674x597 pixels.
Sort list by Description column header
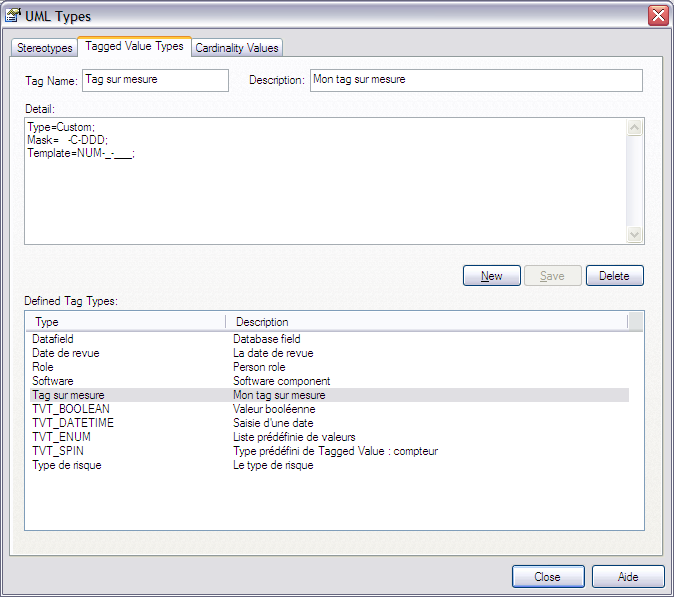[x=426, y=322]
